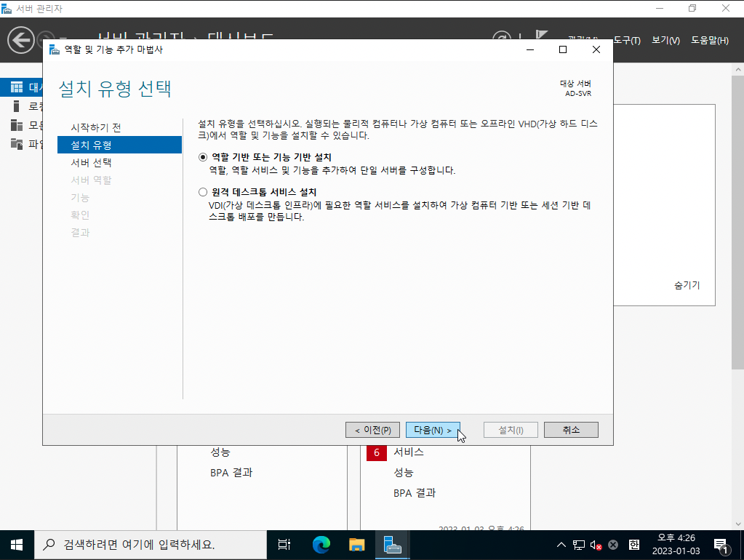Viewport: 744px width, 560px height.
Task: Select 역할 기반 또는 기능 기반 설치 radio option
Action: (203, 157)
